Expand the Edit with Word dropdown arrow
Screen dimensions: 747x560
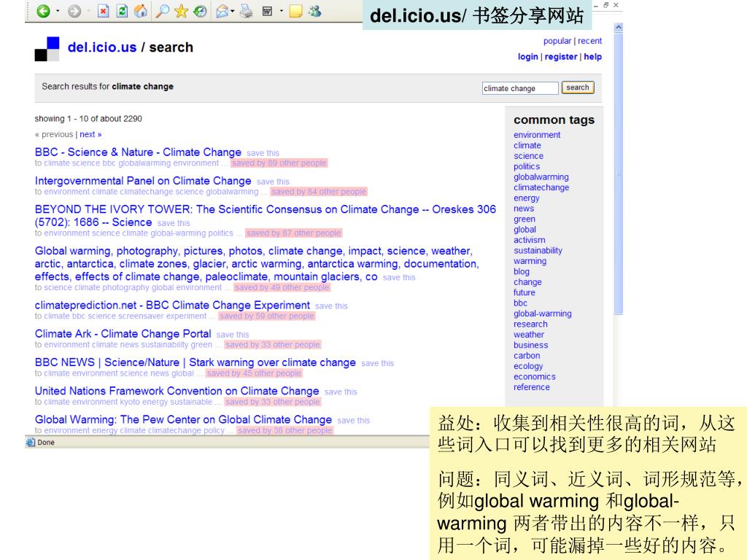(282, 11)
